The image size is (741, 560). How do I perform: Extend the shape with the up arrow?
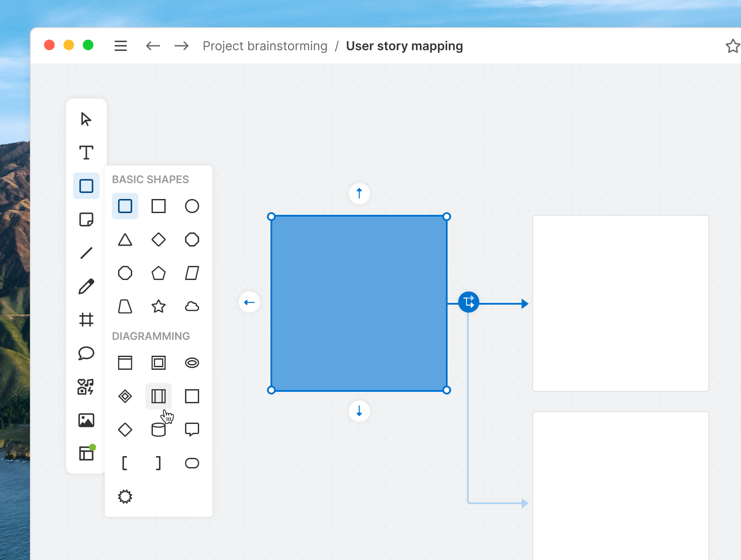359,193
